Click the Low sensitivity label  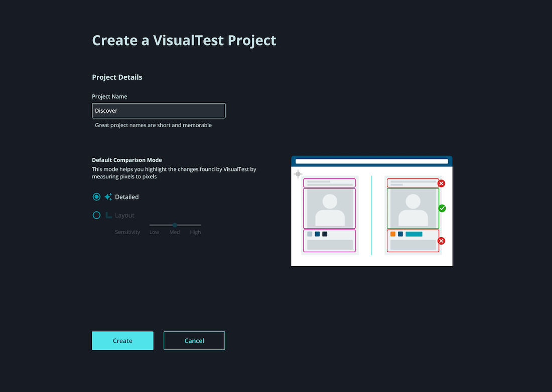(x=154, y=232)
